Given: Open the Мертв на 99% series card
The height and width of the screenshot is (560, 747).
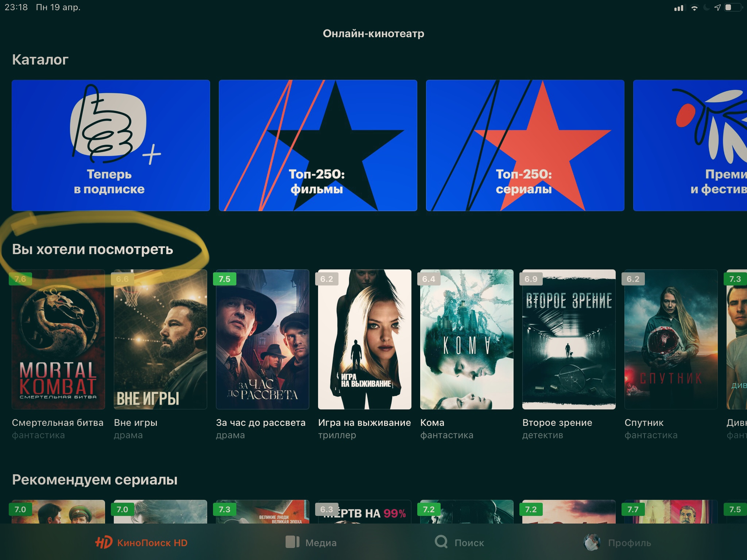Looking at the screenshot, I should click(365, 512).
